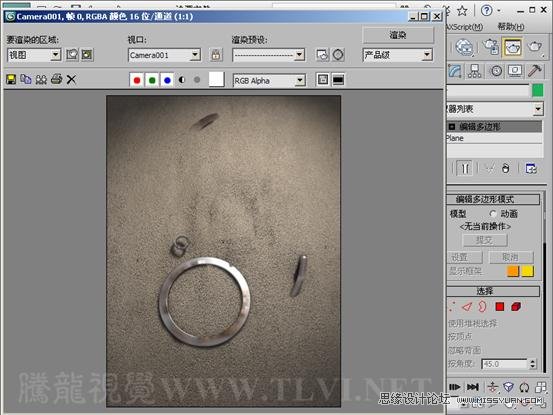Open the RGB Alpha channel dropdown
This screenshot has width=553, height=415.
click(x=269, y=80)
